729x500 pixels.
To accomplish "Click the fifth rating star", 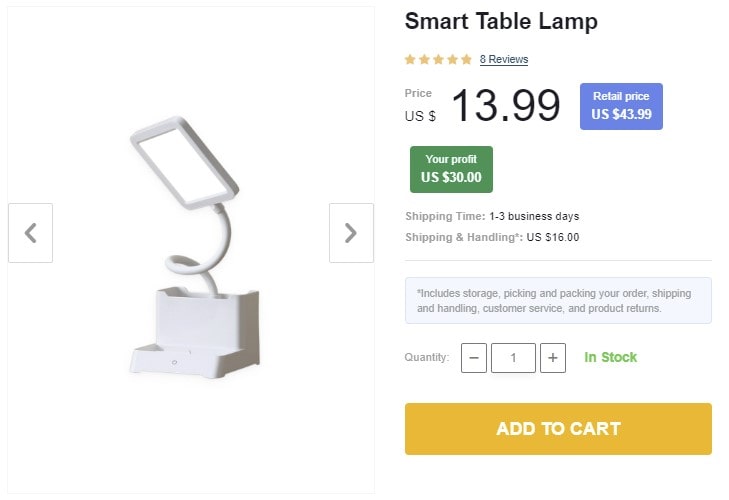I will [466, 59].
